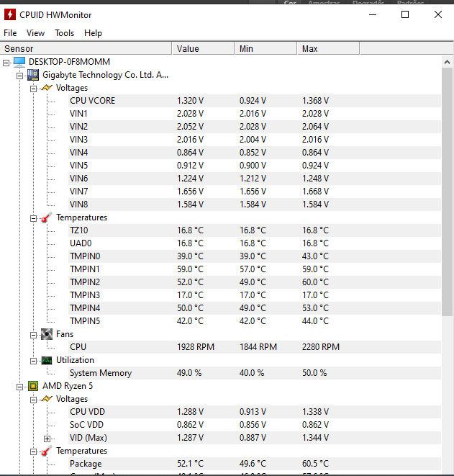
Task: Select the AMD Ryzen 5 label
Action: point(68,386)
